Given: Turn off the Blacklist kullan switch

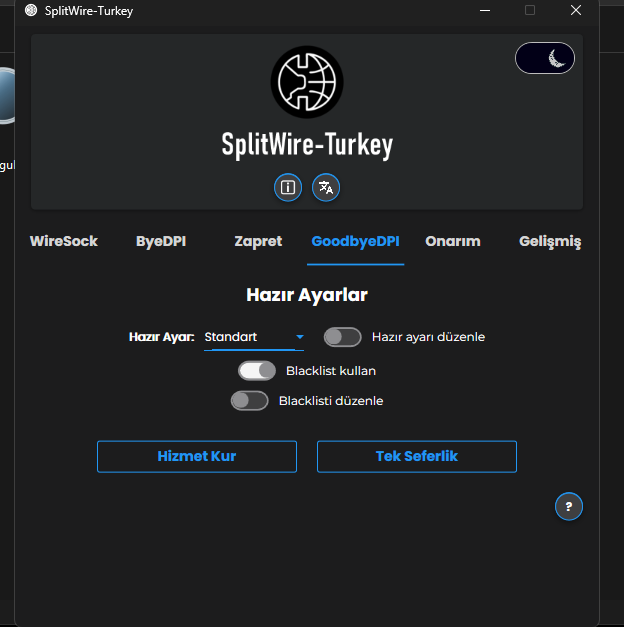Looking at the screenshot, I should (257, 371).
